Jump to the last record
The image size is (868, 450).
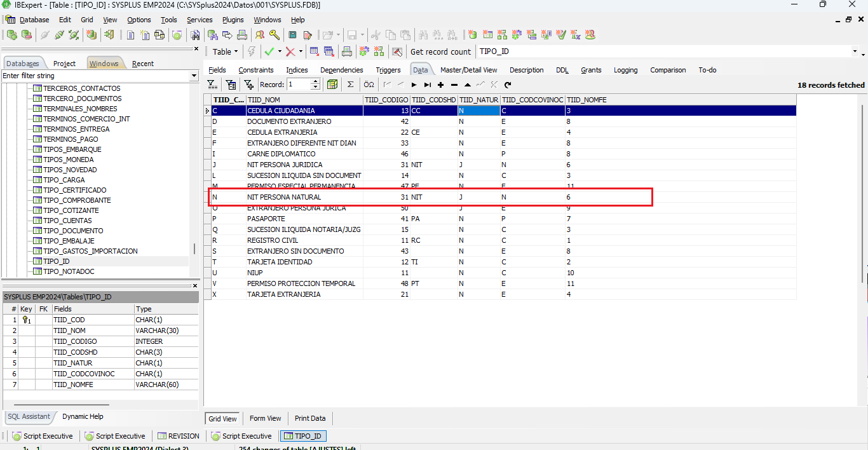427,85
